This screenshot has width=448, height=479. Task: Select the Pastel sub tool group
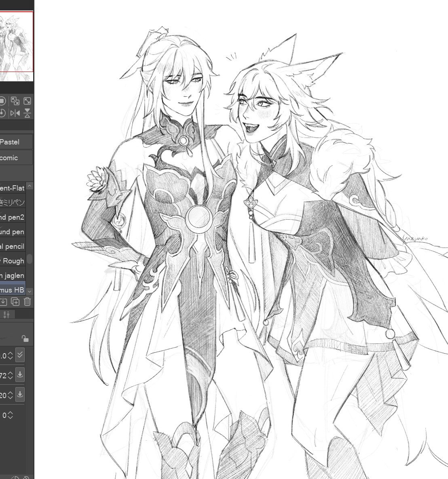click(16, 142)
